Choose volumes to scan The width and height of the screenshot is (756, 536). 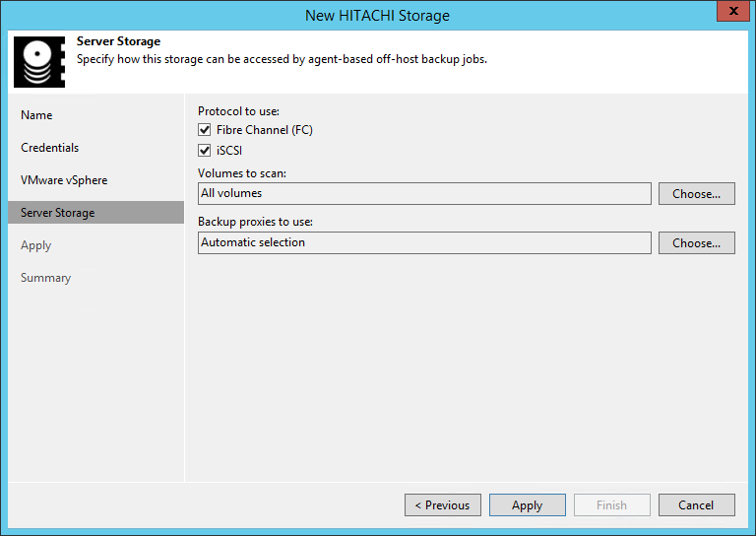[x=696, y=194]
